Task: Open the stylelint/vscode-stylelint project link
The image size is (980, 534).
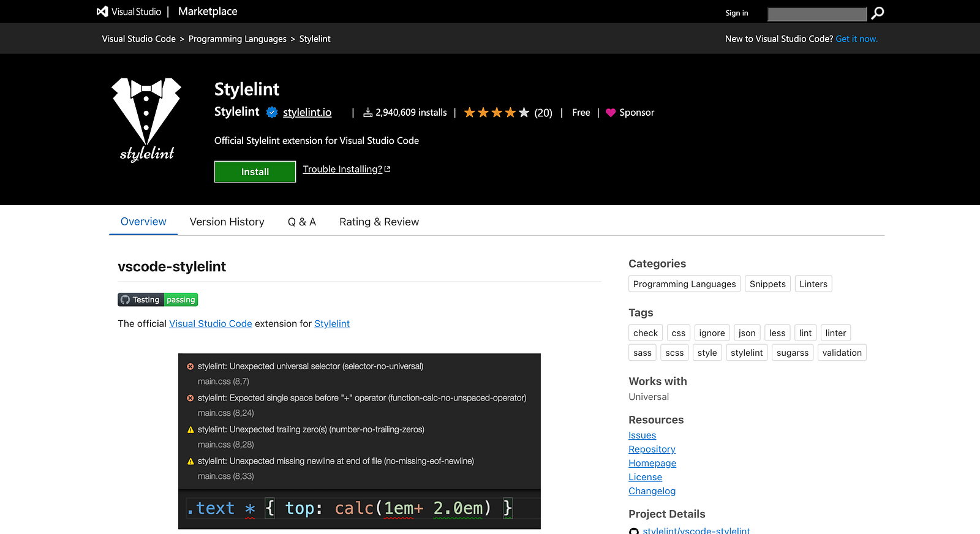Action: (x=696, y=530)
